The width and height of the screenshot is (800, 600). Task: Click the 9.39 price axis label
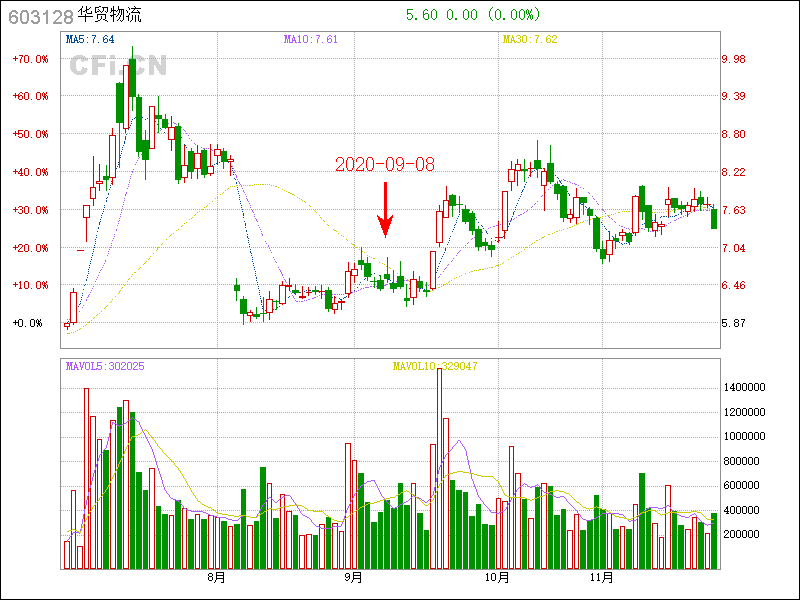click(x=733, y=96)
